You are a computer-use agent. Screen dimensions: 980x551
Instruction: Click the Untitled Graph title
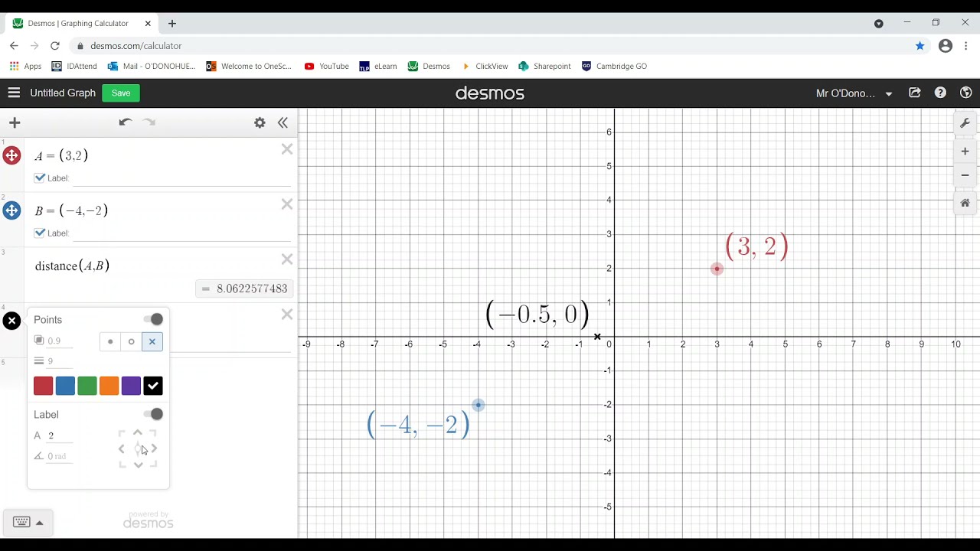pyautogui.click(x=63, y=93)
